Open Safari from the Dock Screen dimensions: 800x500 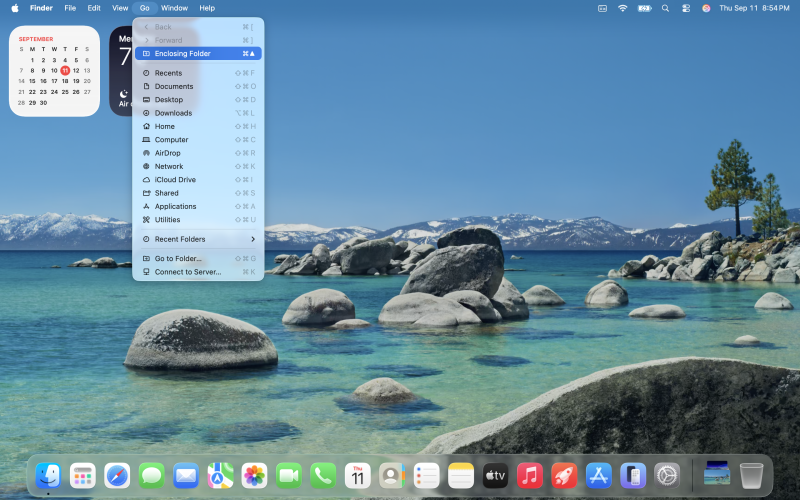117,475
